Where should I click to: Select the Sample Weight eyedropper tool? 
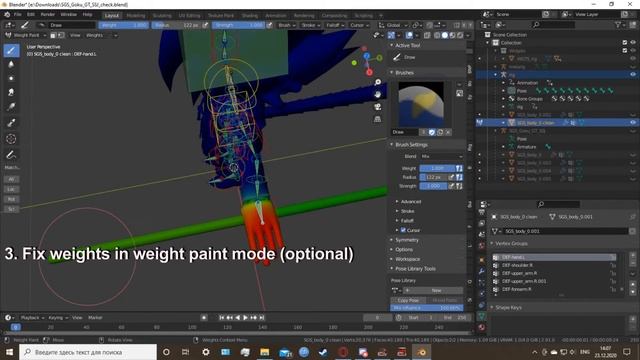(11, 123)
